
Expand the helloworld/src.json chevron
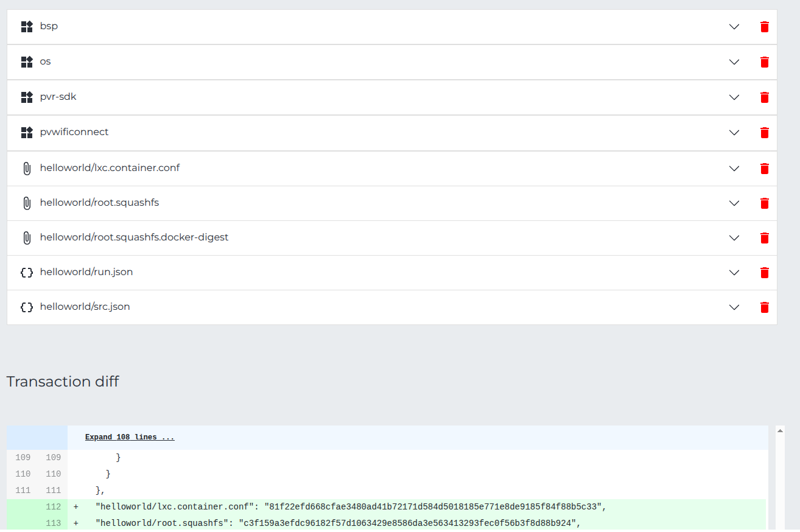coord(734,307)
